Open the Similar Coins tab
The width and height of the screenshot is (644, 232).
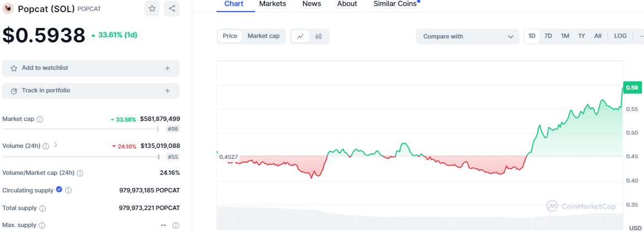click(394, 4)
